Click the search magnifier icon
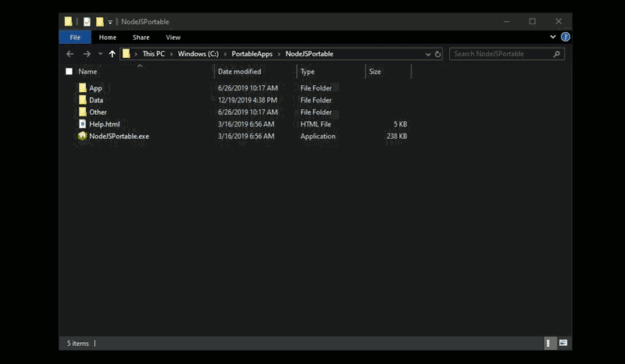 [x=557, y=54]
